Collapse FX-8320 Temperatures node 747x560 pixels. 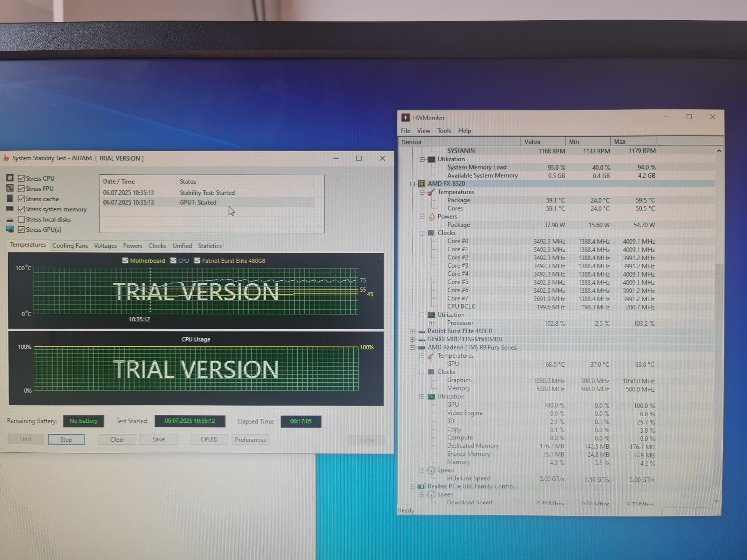pyautogui.click(x=422, y=192)
